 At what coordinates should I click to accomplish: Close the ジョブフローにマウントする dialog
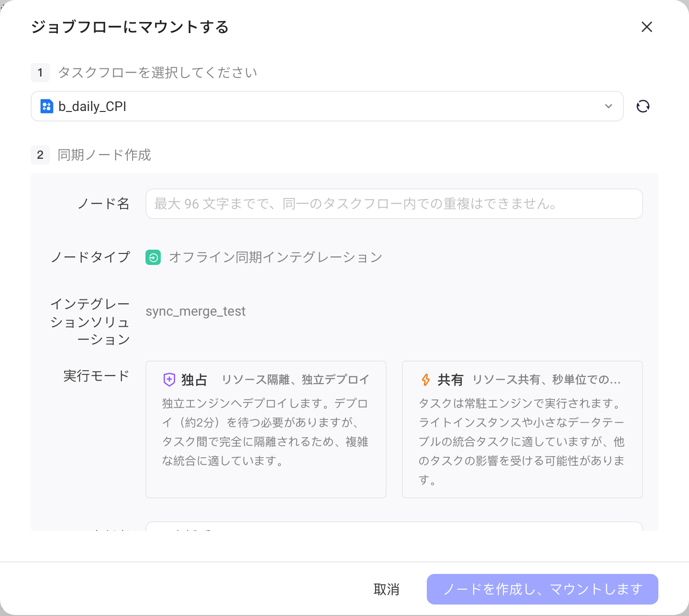647,27
